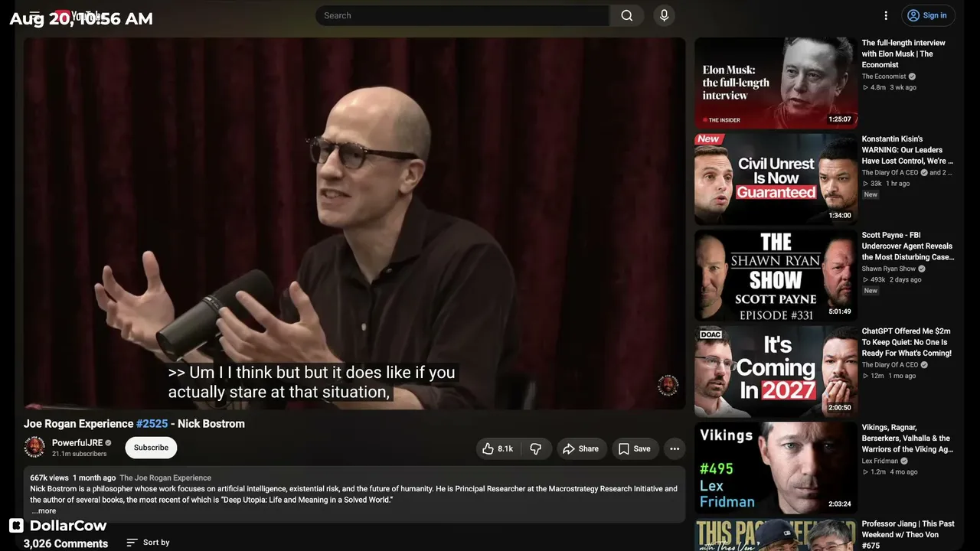Visit The Diary Of A CEO under ChatGPT video
This screenshot has height=551, width=980.
coord(890,365)
